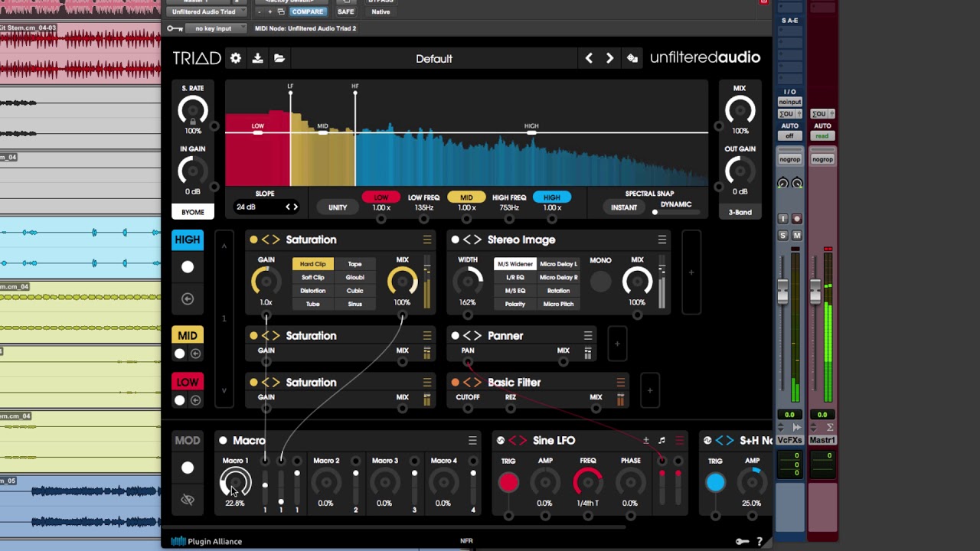This screenshot has width=980, height=551.
Task: Click the HIGH band back-arrow icon
Action: tap(188, 298)
